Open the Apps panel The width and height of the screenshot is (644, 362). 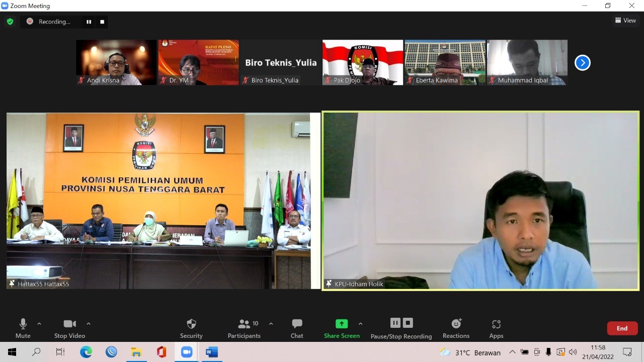496,328
